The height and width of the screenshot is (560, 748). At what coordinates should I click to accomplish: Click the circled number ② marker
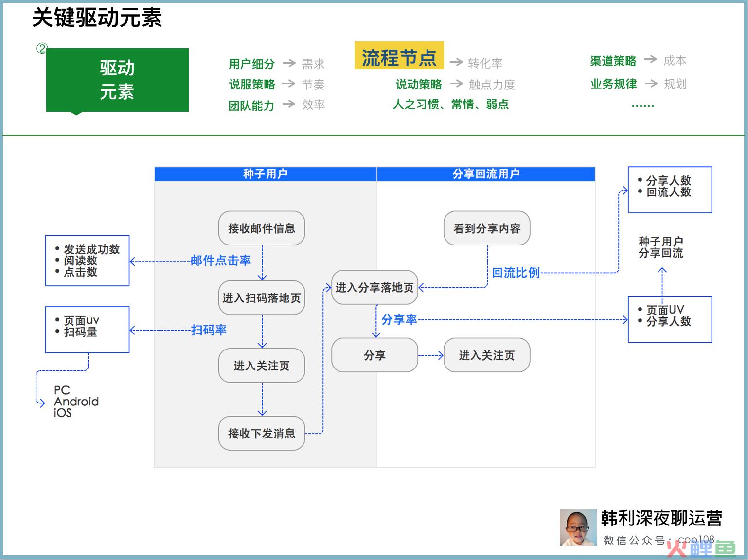pos(42,48)
